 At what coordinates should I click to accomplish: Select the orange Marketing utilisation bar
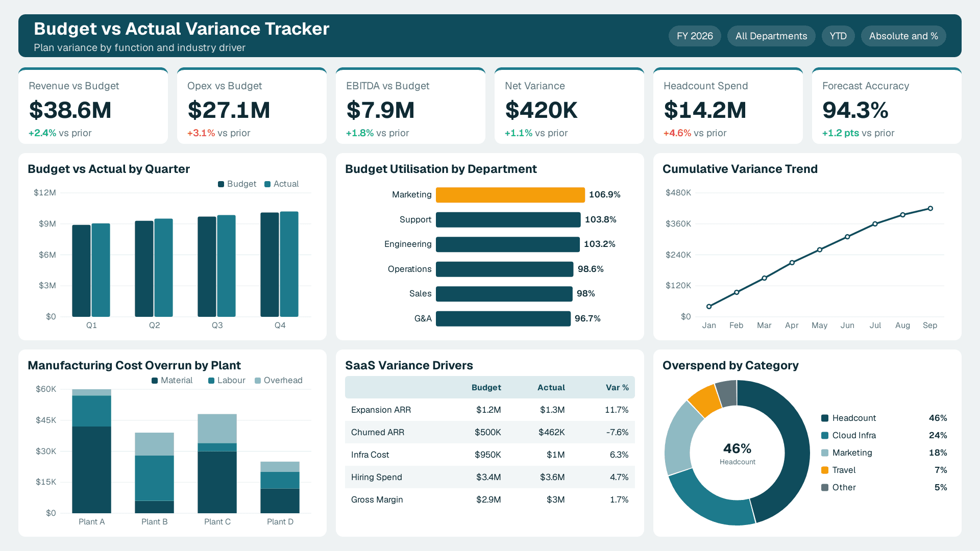coord(510,195)
